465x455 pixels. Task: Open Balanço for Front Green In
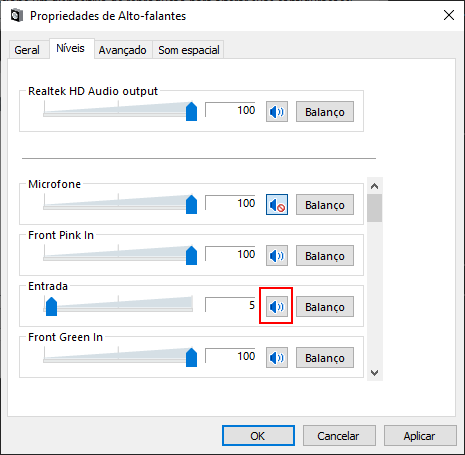tap(325, 358)
